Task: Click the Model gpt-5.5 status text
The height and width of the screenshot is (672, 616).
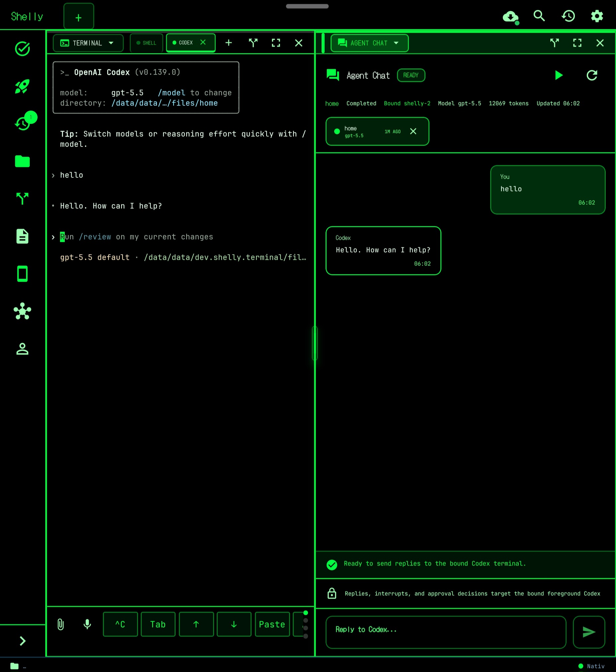Action: tap(460, 103)
